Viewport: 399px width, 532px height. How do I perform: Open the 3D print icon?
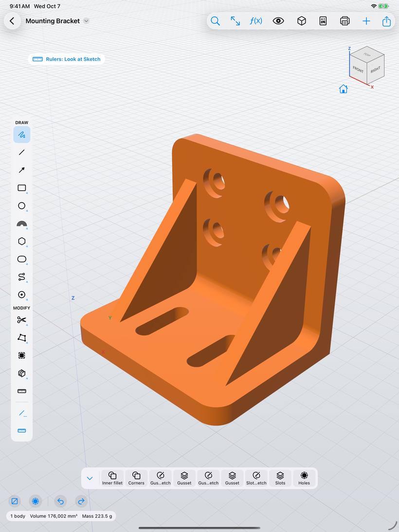tap(345, 21)
